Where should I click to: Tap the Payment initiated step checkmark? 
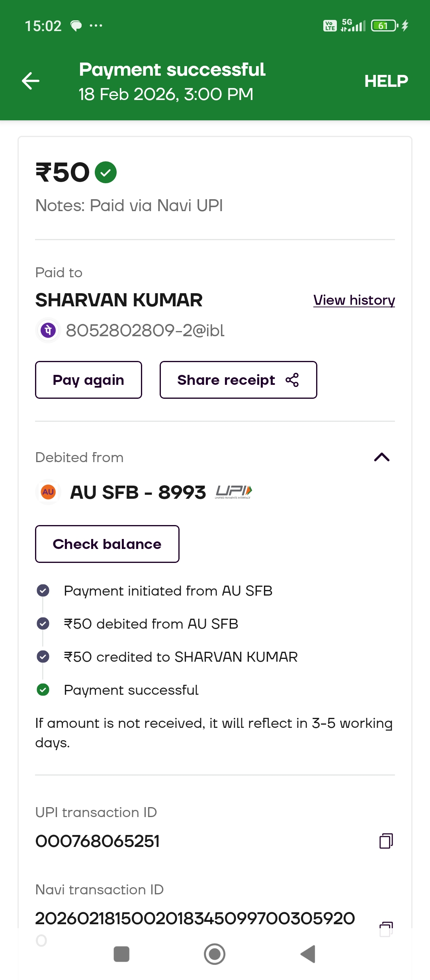[43, 590]
